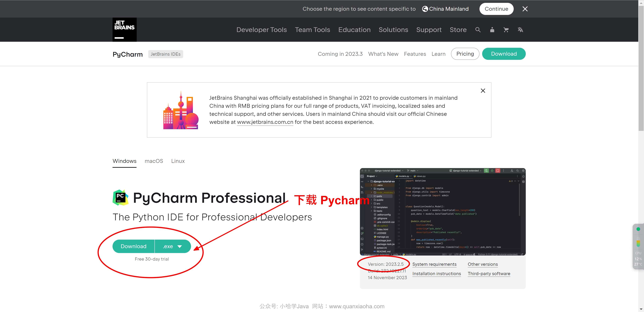Open the Store menu
Image resolution: width=644 pixels, height=312 pixels.
point(458,30)
